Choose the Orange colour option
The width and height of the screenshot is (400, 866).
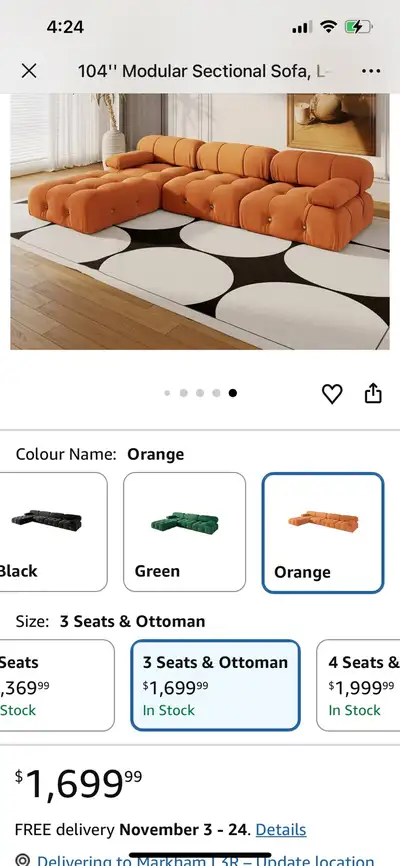[x=323, y=533]
